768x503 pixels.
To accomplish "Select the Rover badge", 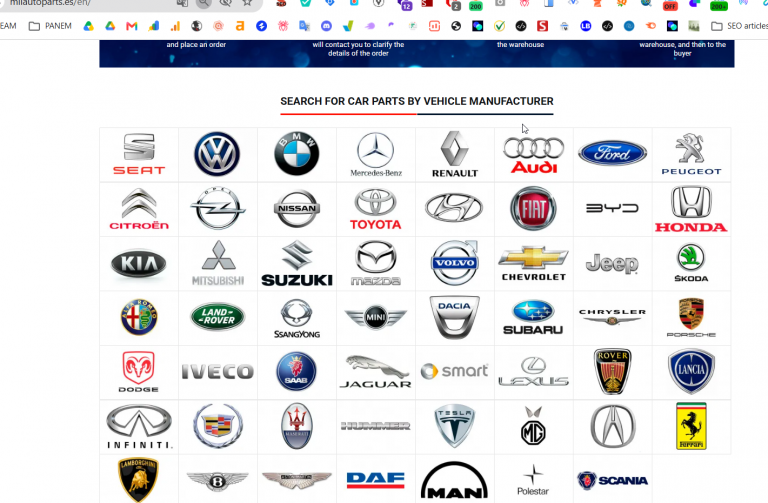I will [612, 371].
